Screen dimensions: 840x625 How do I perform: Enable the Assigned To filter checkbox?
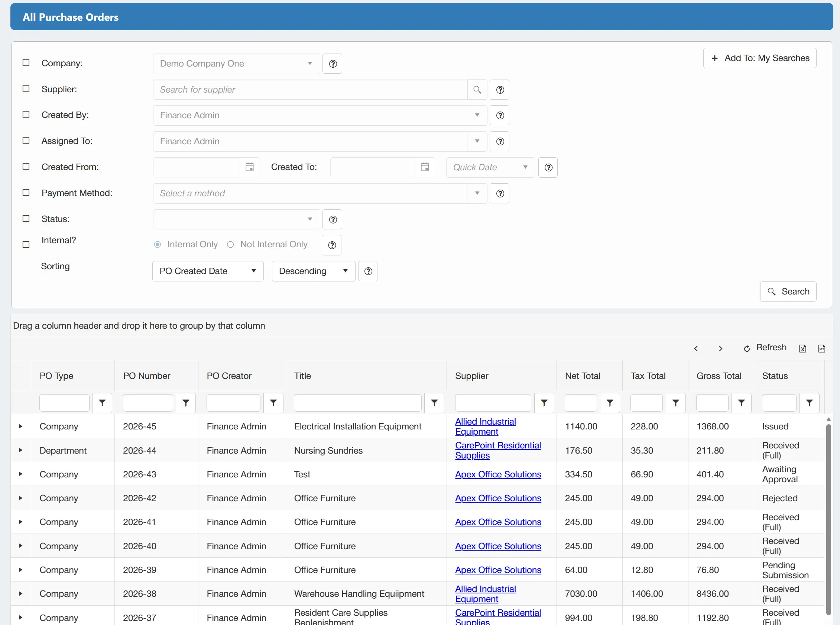pyautogui.click(x=26, y=141)
